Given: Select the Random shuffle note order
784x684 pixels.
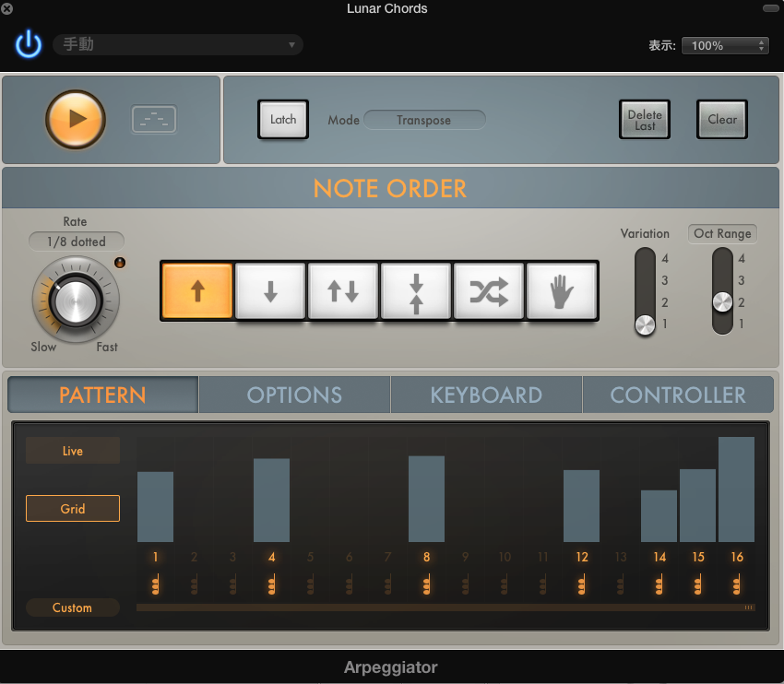Looking at the screenshot, I should [x=489, y=290].
